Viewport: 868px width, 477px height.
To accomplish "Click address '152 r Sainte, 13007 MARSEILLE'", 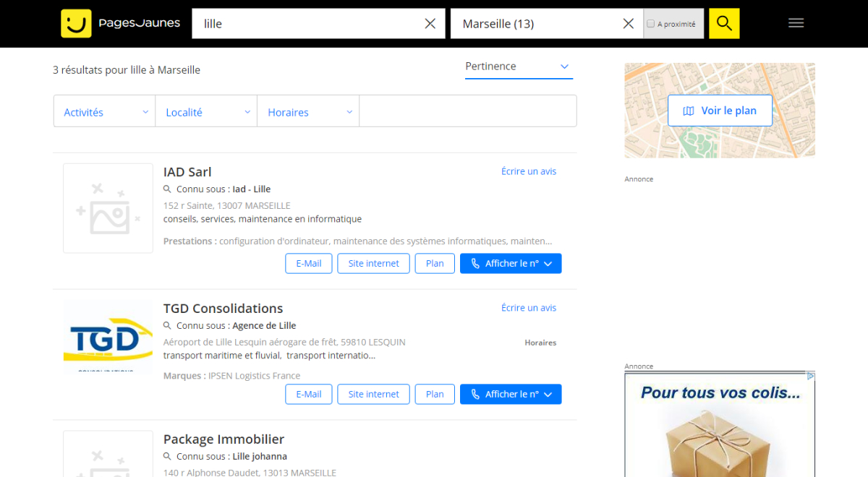I will point(227,206).
